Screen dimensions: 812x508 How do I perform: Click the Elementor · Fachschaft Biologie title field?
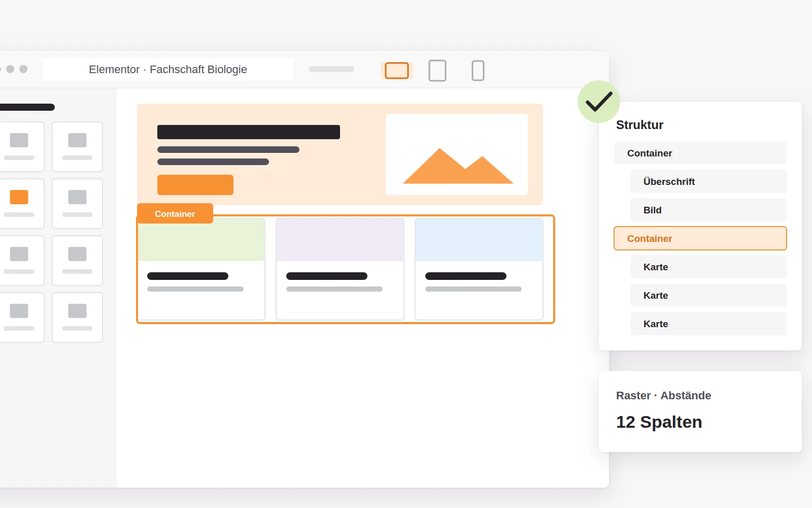pos(168,69)
